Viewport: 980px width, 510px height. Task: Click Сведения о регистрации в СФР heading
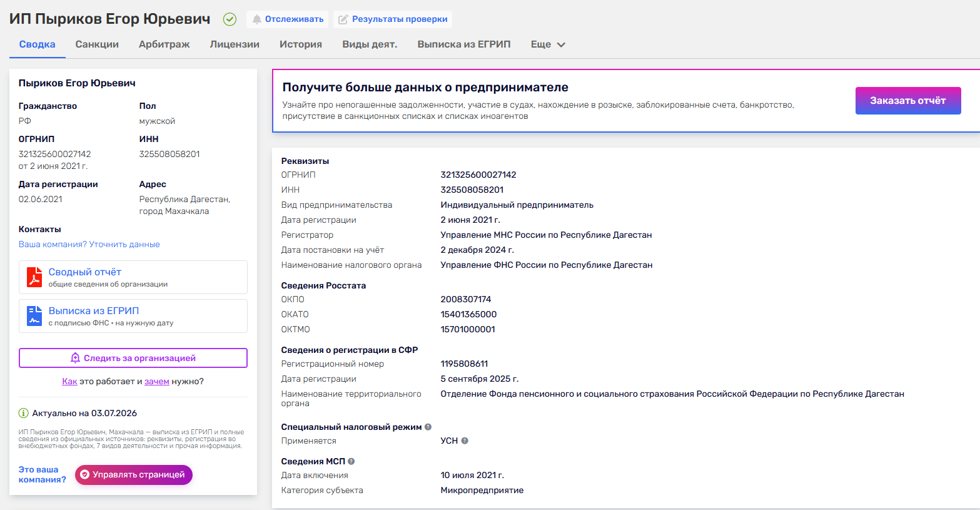point(350,350)
